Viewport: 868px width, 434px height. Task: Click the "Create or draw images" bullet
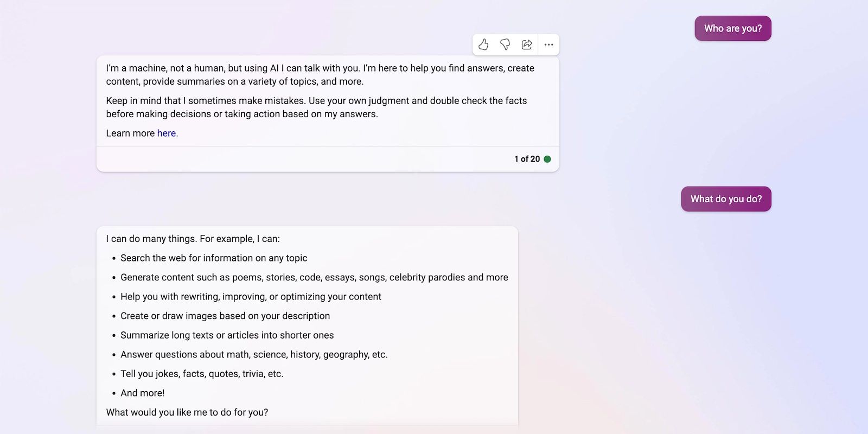[x=225, y=316]
